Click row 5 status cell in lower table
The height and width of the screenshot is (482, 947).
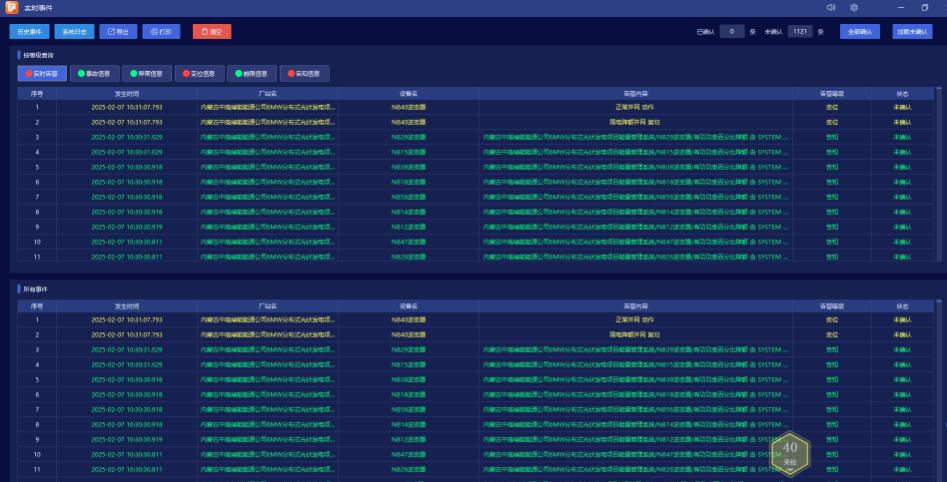[902, 380]
